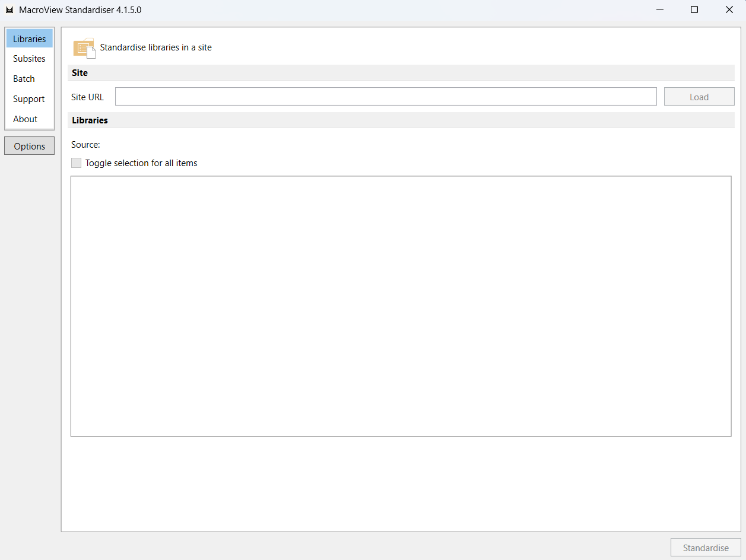The image size is (746, 560).
Task: Open the Batch tab
Action: coord(30,79)
